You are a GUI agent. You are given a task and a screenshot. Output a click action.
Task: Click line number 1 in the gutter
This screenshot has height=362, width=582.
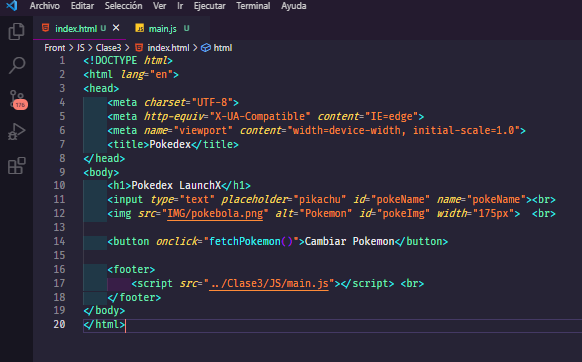[x=62, y=60]
